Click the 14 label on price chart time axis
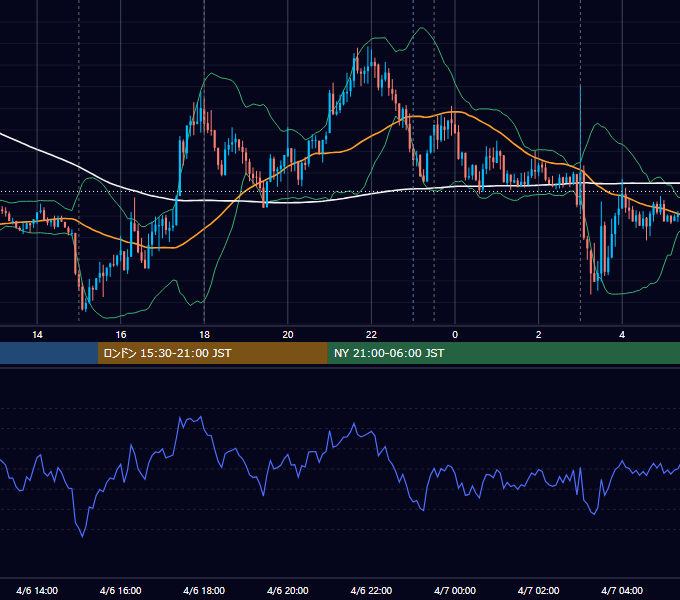Viewport: 680px width, 600px height. click(x=37, y=335)
